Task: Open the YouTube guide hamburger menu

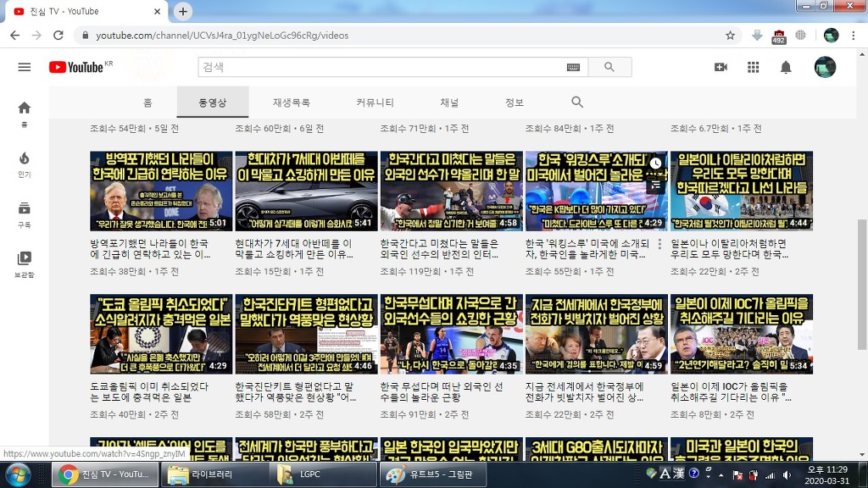Action: coord(24,68)
